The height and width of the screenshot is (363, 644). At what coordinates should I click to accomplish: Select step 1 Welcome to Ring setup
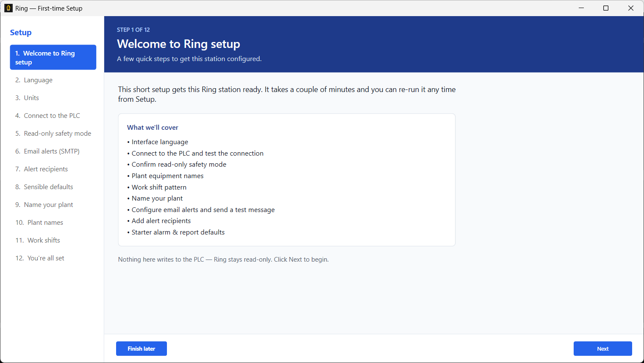click(x=53, y=57)
